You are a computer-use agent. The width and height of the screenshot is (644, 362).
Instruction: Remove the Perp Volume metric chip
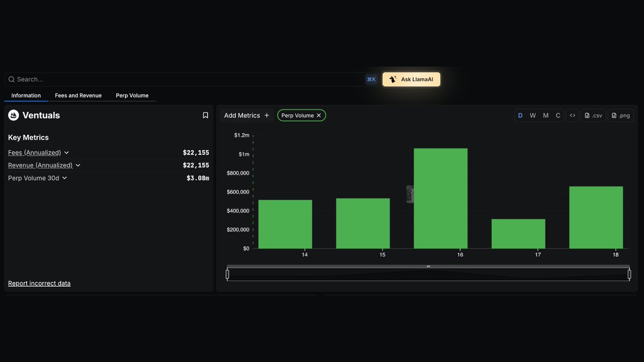coord(318,115)
